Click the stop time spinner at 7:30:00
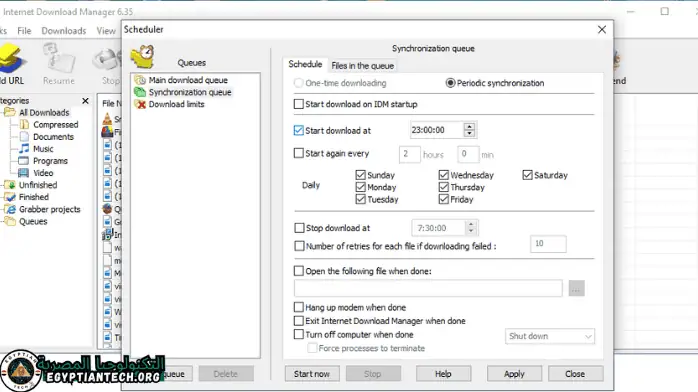The height and width of the screenshot is (392, 698). [471, 228]
